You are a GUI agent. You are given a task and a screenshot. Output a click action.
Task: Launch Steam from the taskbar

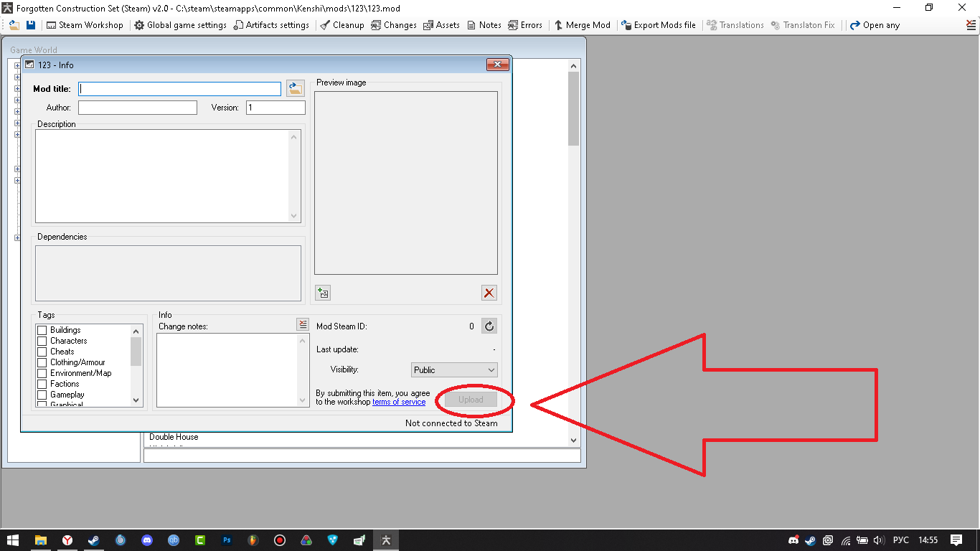pos(93,540)
